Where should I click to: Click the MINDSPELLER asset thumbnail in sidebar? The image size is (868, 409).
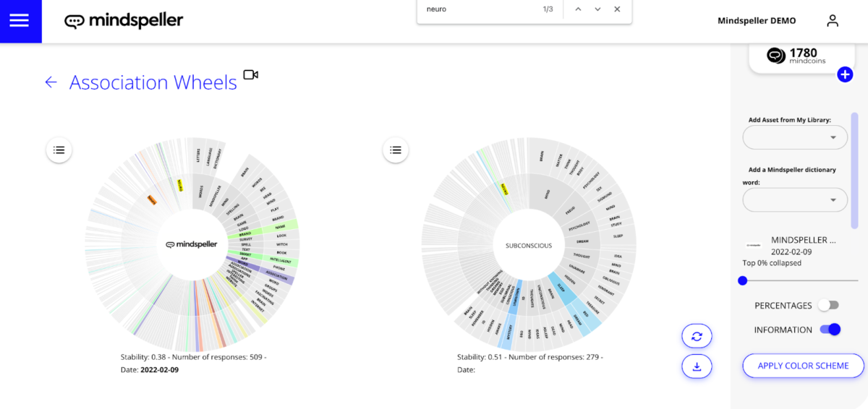[754, 246]
